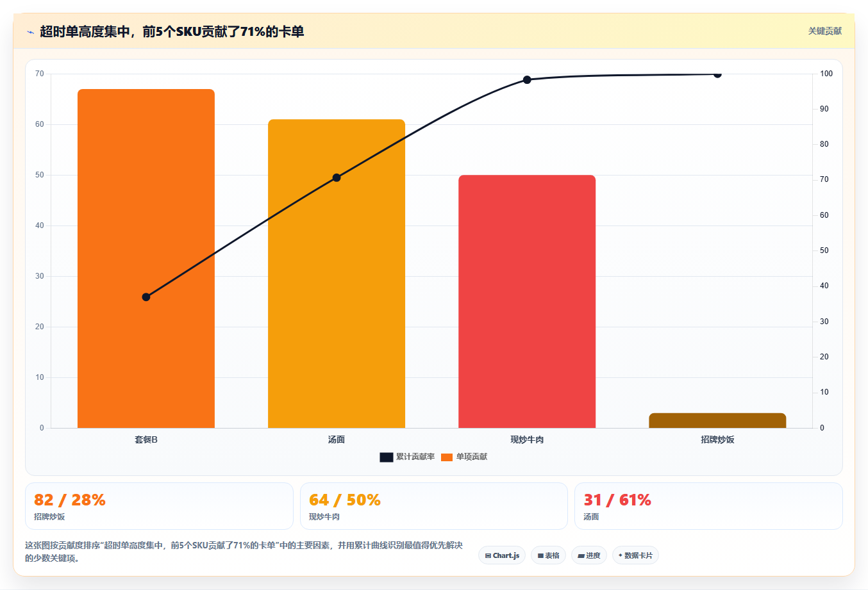Viewport: 868px width, 590px height.
Task: Toggle the 单项贡献 legend swatch
Action: [447, 457]
